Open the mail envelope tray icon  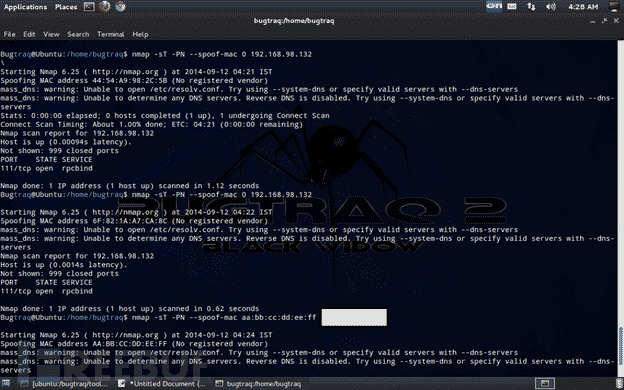pyautogui.click(x=512, y=6)
